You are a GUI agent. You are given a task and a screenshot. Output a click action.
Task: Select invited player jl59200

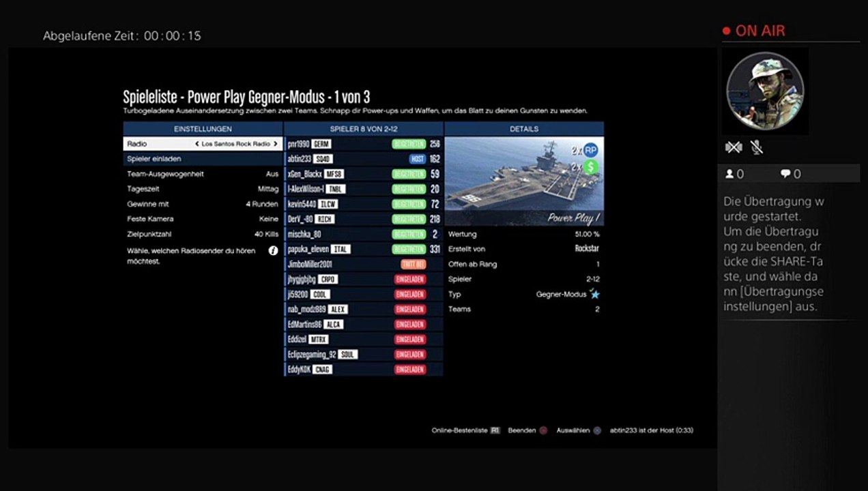point(363,294)
